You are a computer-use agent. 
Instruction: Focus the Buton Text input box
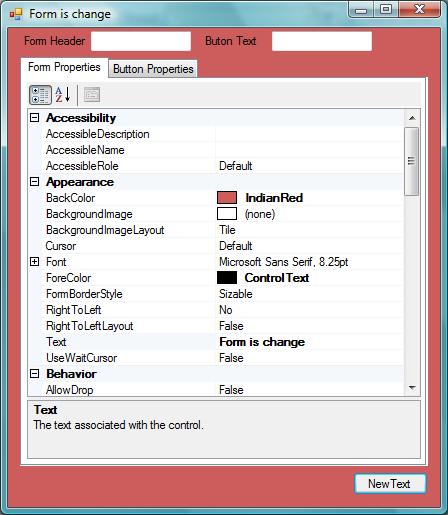pyautogui.click(x=322, y=41)
